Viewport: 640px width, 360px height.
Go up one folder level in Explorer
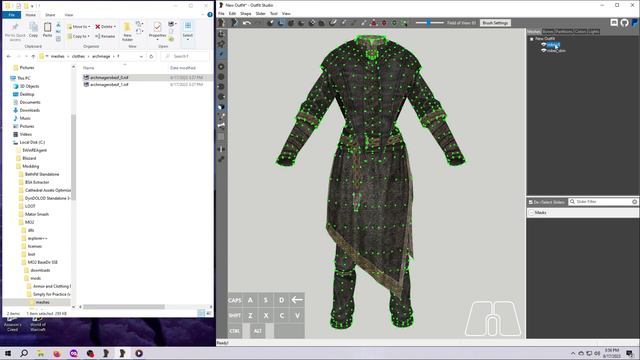(33, 56)
